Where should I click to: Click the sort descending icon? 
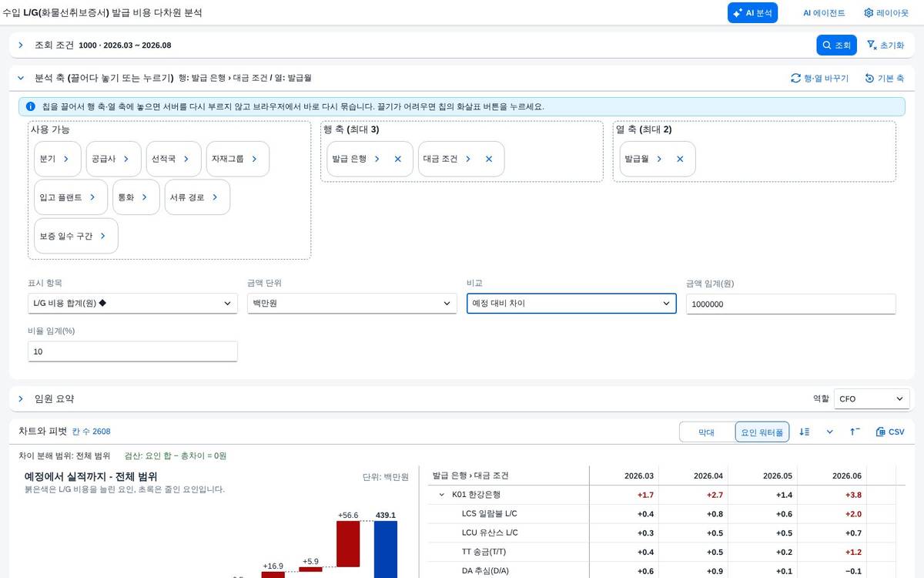tap(805, 432)
